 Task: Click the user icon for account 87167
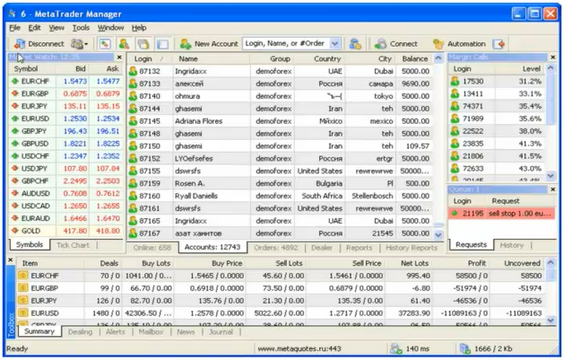pos(133,233)
